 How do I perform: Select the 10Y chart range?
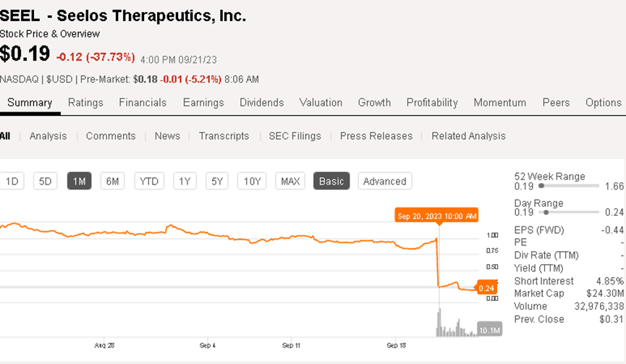pyautogui.click(x=252, y=181)
